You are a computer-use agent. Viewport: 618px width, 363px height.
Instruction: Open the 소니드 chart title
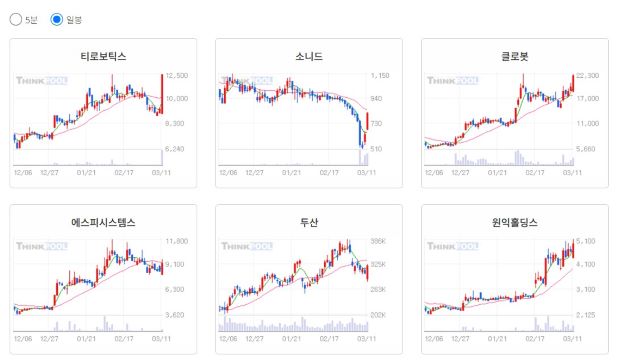click(x=309, y=56)
